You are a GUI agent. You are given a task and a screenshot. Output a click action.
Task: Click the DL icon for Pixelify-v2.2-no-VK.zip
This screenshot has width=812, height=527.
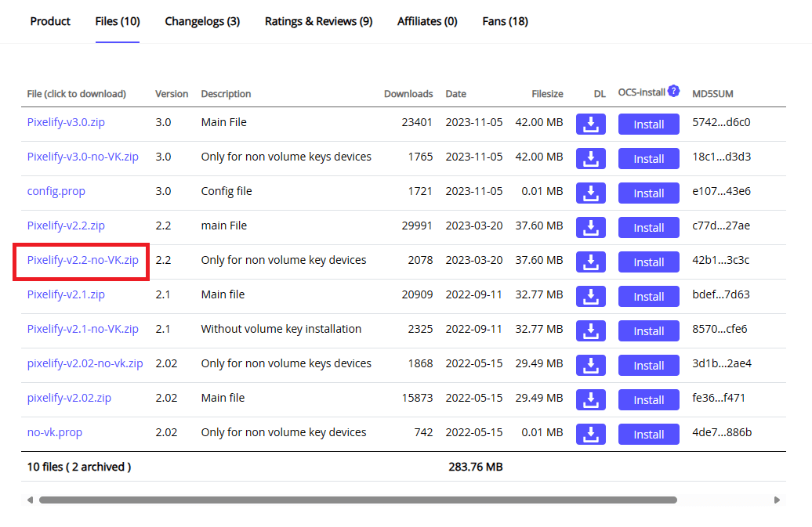(590, 262)
